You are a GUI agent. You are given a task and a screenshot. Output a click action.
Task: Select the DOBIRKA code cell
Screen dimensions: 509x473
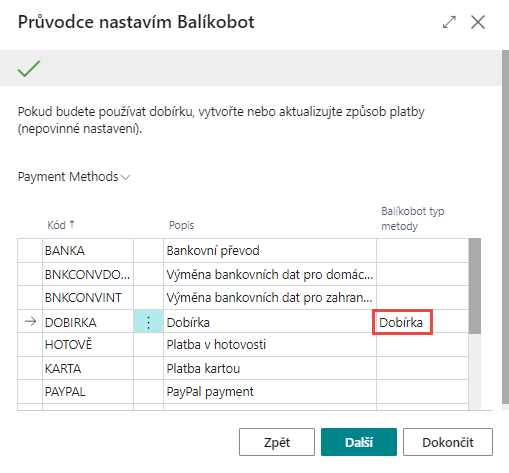pos(88,322)
